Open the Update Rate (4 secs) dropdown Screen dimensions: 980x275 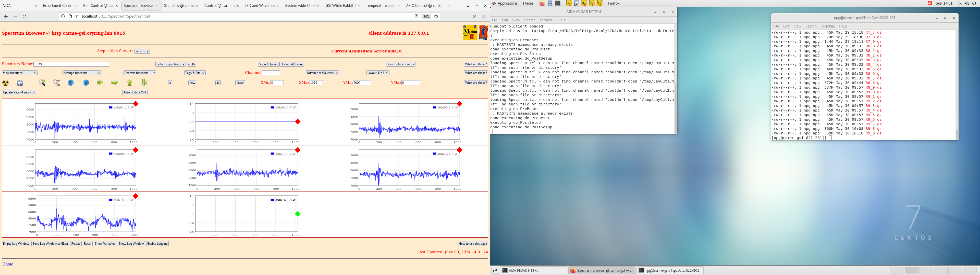pos(19,92)
